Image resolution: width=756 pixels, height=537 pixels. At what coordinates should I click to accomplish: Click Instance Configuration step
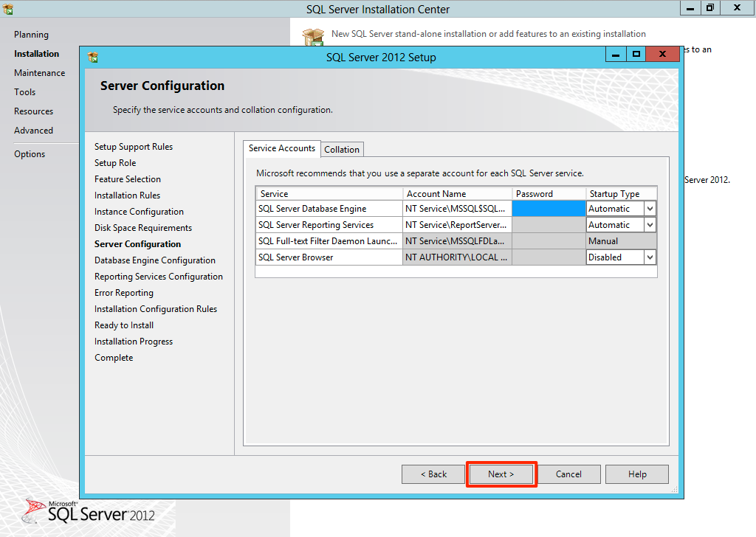(139, 212)
